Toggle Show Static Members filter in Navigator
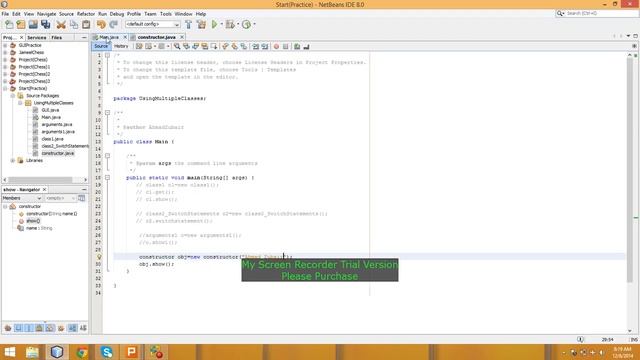The image size is (640, 360). 29,328
